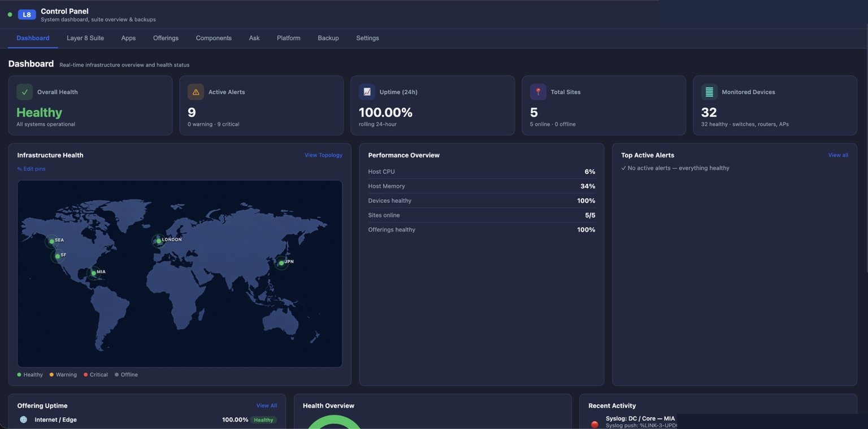Open the Dashboard tab
Viewport: 868px width, 429px height.
pos(33,38)
